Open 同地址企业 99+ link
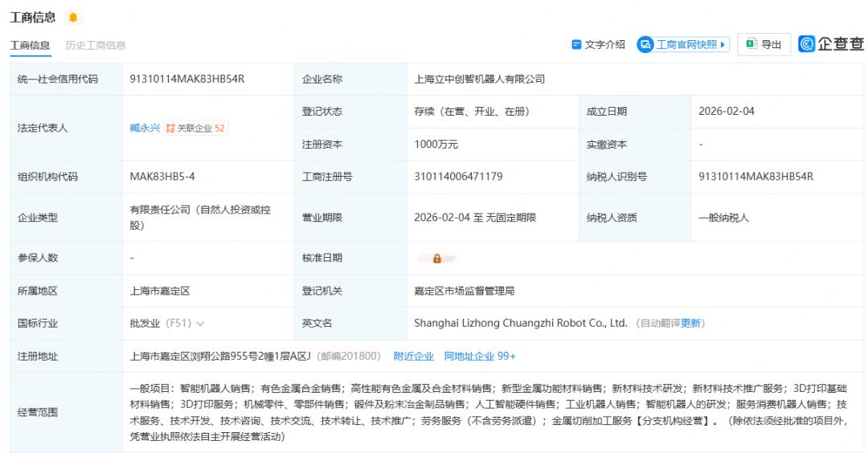This screenshot has height=453, width=868. (479, 356)
